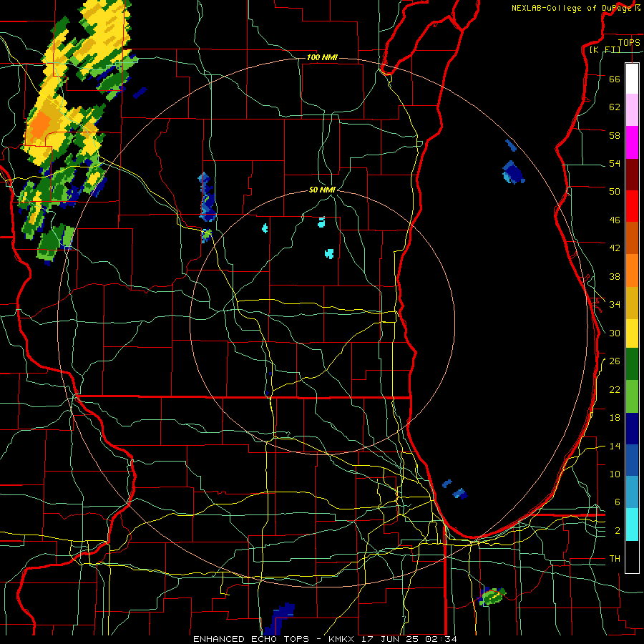Click the green echo in bottom right corner

pos(492,596)
